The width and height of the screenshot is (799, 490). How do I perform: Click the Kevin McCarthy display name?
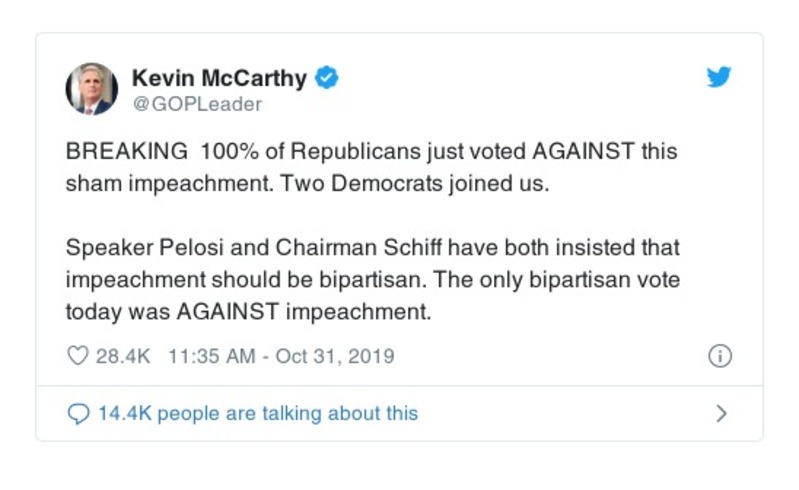pos(220,77)
